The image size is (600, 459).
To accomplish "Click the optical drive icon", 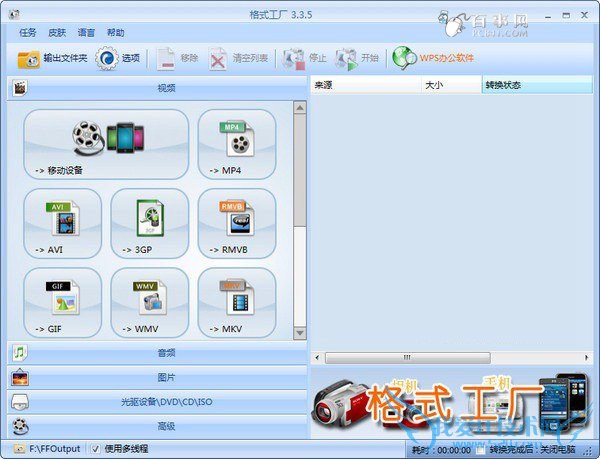I will point(20,402).
